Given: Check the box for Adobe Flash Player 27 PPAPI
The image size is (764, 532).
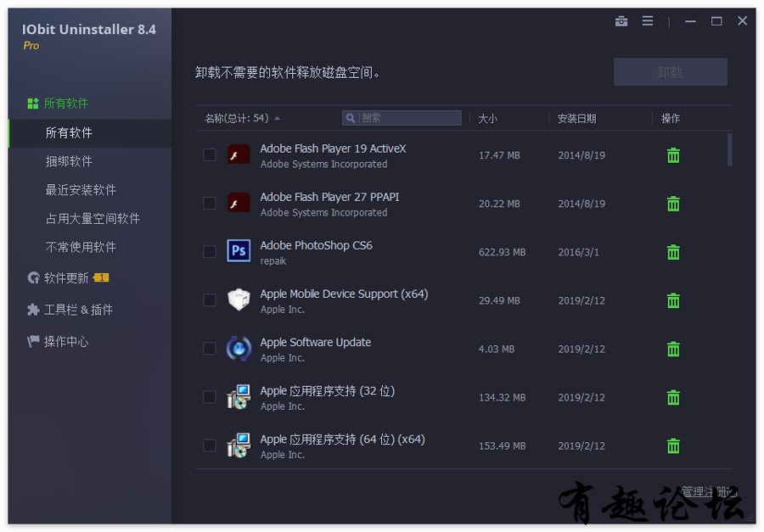Looking at the screenshot, I should coord(210,203).
